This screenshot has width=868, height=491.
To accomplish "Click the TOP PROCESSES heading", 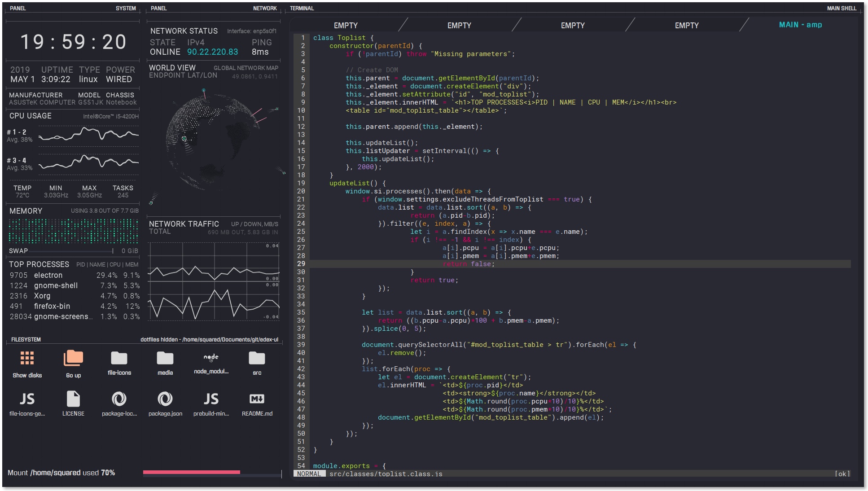I will 39,264.
